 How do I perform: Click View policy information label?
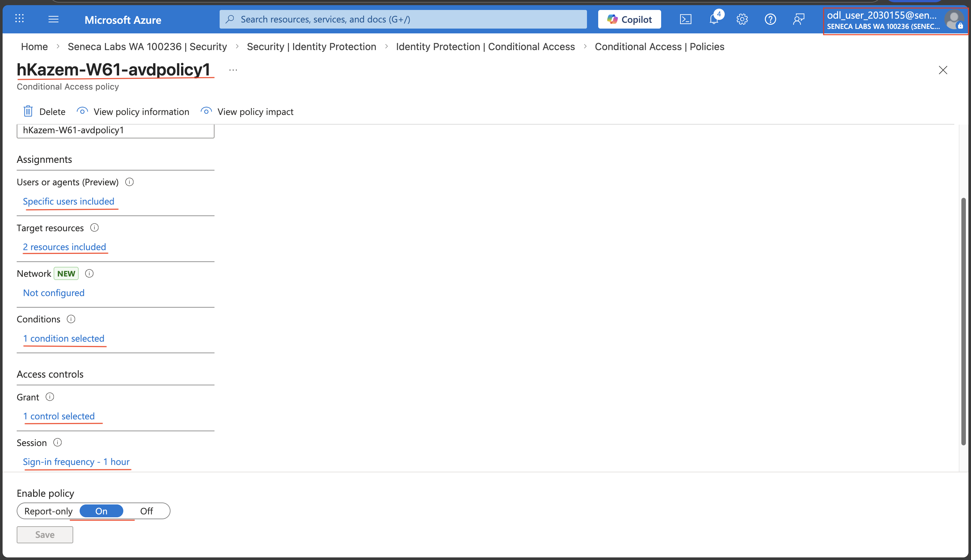[142, 111]
